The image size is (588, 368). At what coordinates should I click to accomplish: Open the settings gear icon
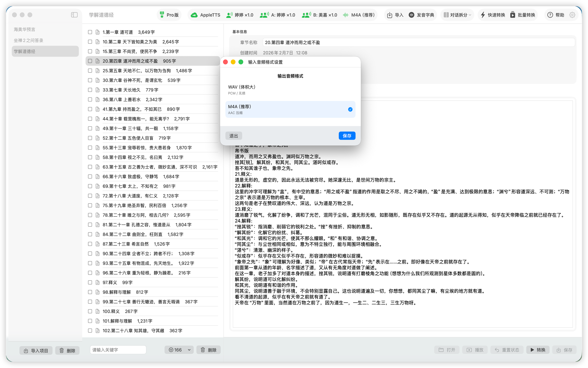coord(572,15)
